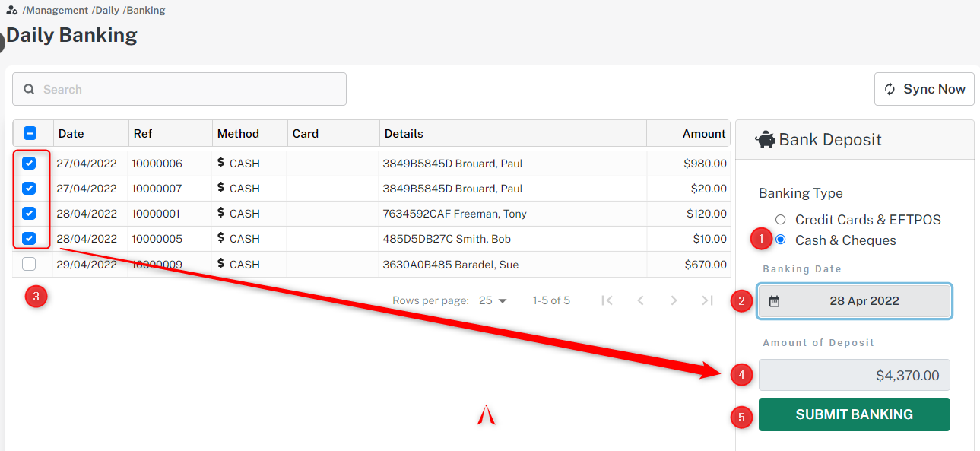Click the magnifier icon in the search box
The width and height of the screenshot is (980, 451).
click(29, 89)
